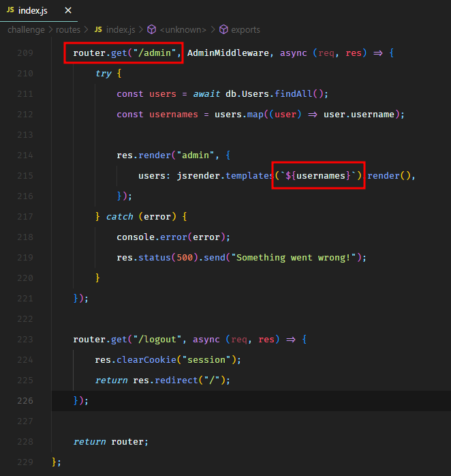Click the JS icon in the breadcrumb path

click(98, 30)
